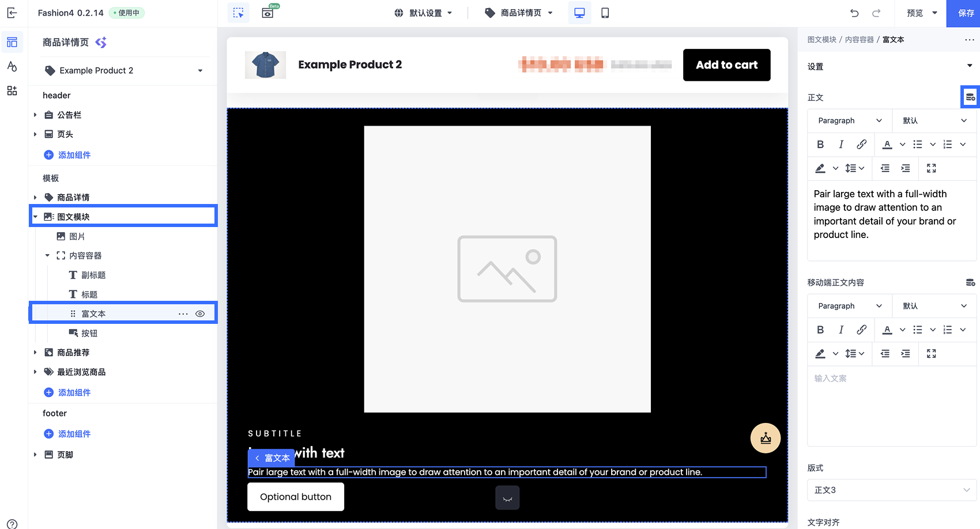This screenshot has height=529, width=980.
Task: Switch to desktop view
Action: click(x=579, y=13)
